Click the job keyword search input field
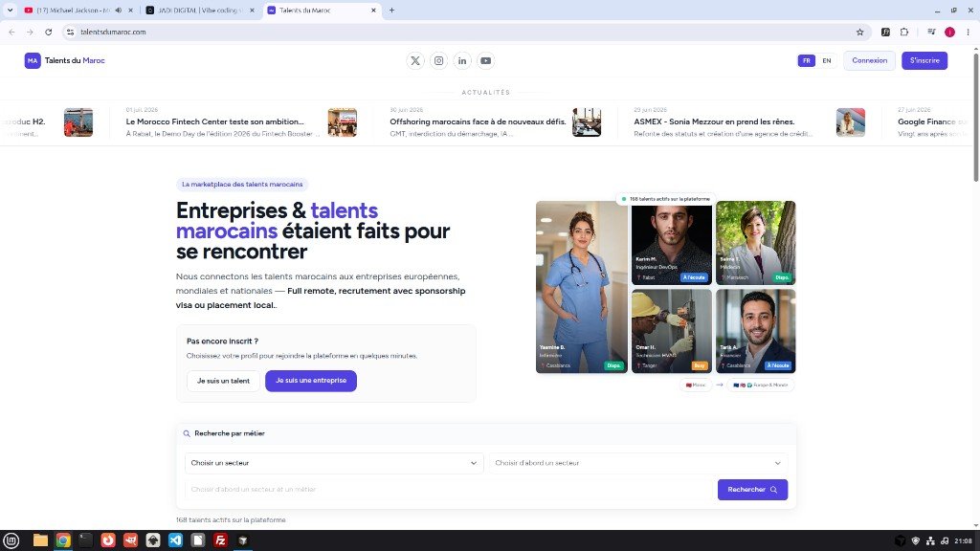The width and height of the screenshot is (980, 551). (449, 490)
